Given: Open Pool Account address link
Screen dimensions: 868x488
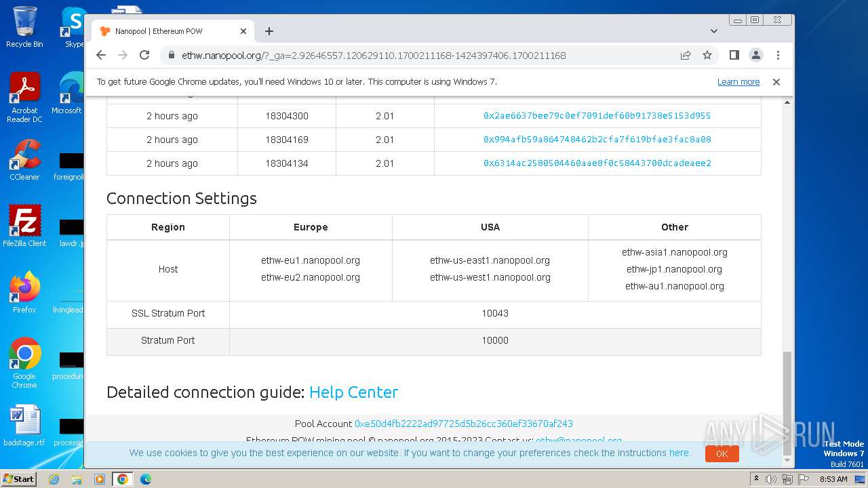Looking at the screenshot, I should coord(464,424).
